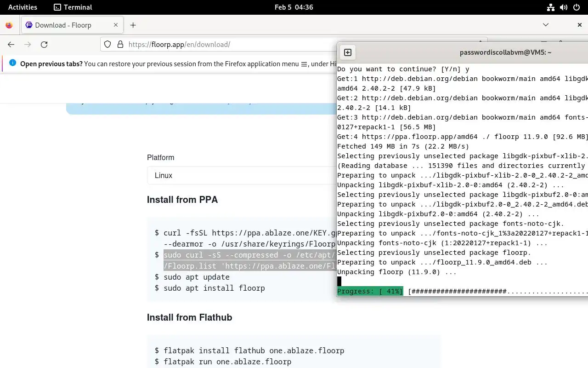The image size is (588, 368).
Task: Close the Firefox window
Action: click(x=580, y=25)
